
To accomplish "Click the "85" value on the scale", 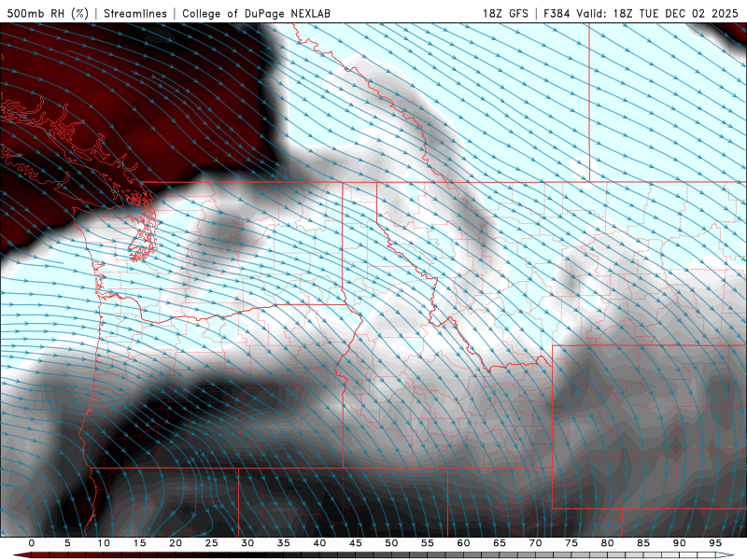I will coord(642,543).
